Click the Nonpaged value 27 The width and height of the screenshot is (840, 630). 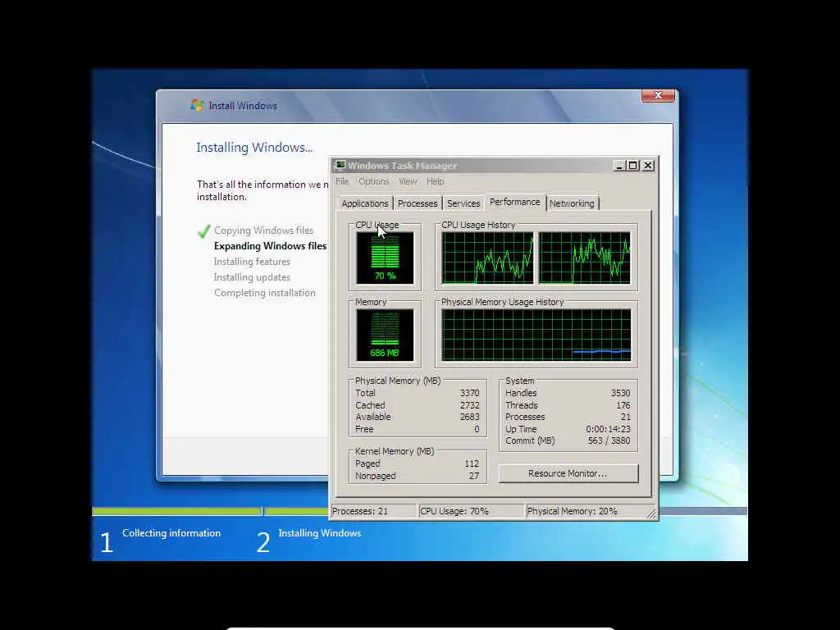point(474,476)
